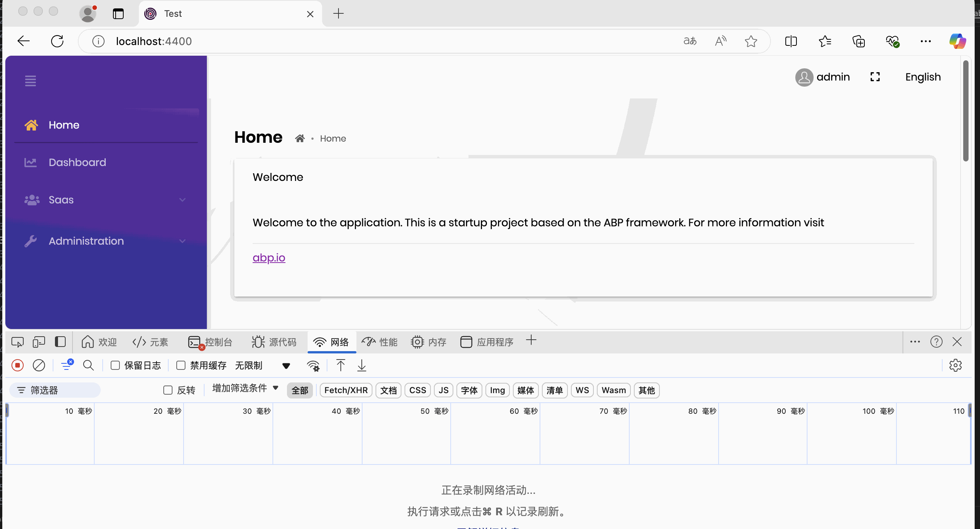This screenshot has height=529, width=980.
Task: Click the hamburger menu in sidebar
Action: coord(31,81)
